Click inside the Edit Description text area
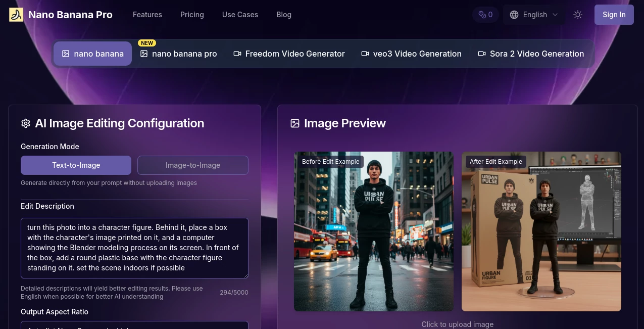The image size is (644, 329). point(134,248)
